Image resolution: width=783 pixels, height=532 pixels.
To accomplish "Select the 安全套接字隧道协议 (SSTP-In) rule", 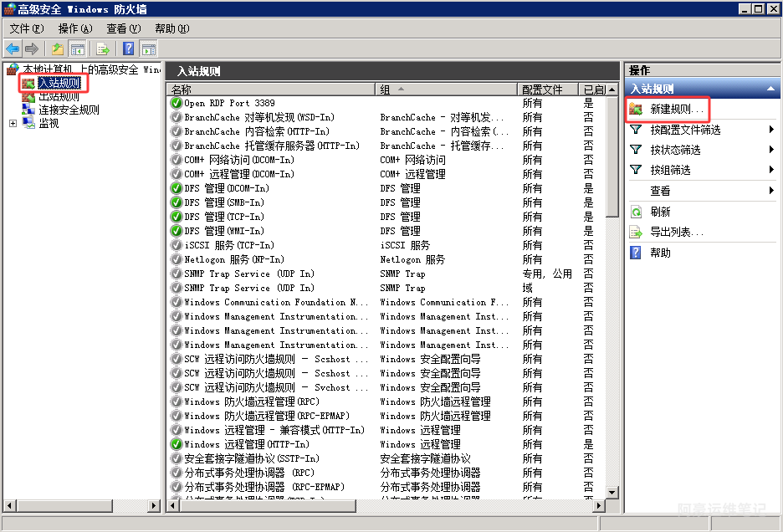I will pos(252,458).
